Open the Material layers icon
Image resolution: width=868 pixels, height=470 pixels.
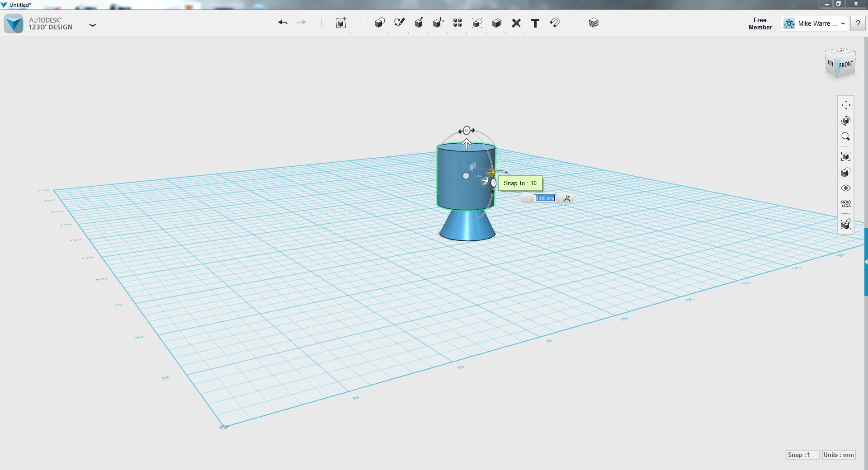pos(594,23)
